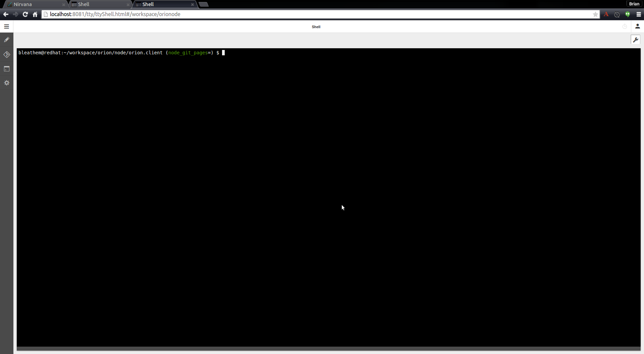644x354 pixels.
Task: Open Settings via sidebar gear icon
Action: point(6,83)
